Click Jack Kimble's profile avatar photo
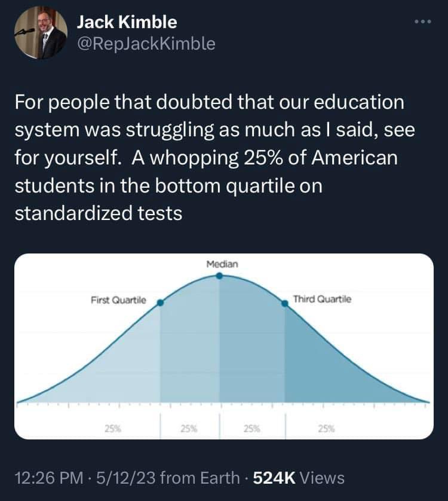 40,33
